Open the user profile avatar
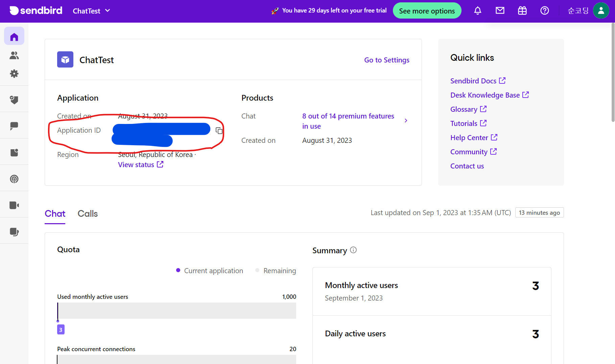The height and width of the screenshot is (364, 615). 601,11
